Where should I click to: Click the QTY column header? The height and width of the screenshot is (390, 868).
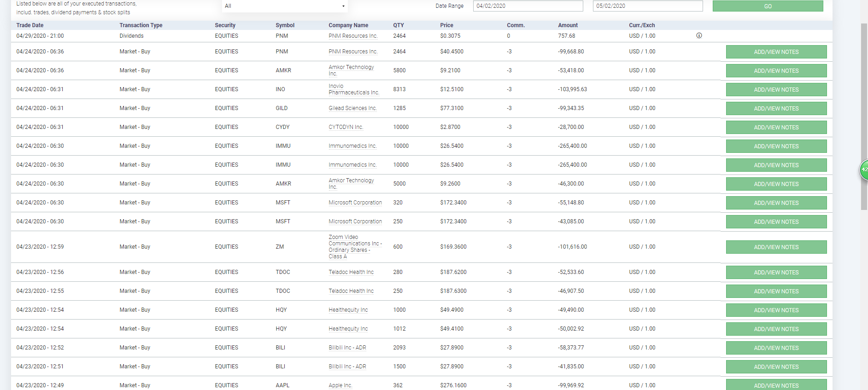399,25
